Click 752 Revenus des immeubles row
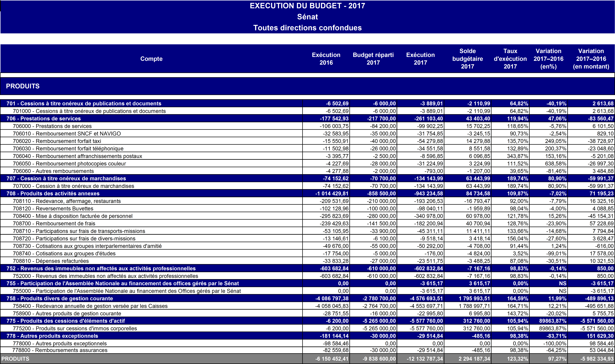Image resolution: width=615 pixels, height=364 pixels. click(x=101, y=268)
